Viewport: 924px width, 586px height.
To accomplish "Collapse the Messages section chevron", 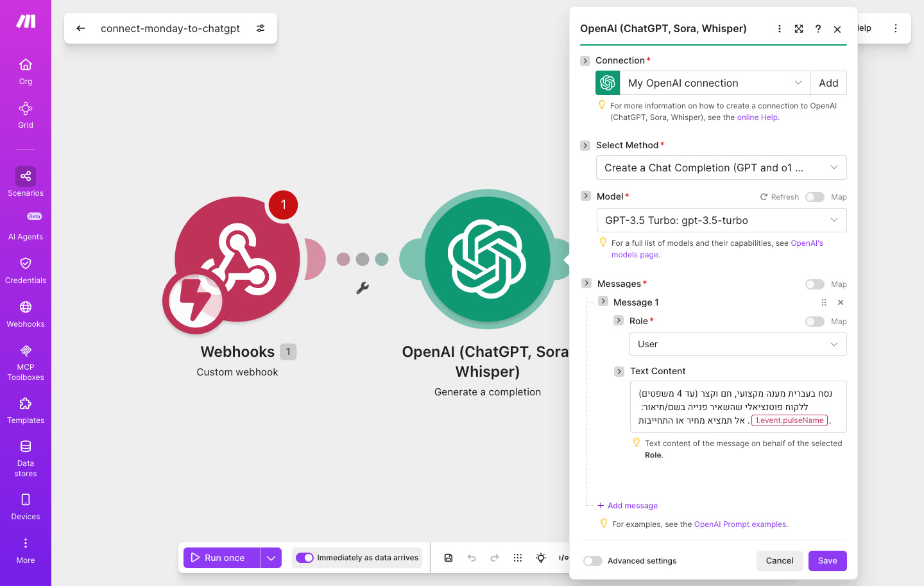I will tap(586, 283).
